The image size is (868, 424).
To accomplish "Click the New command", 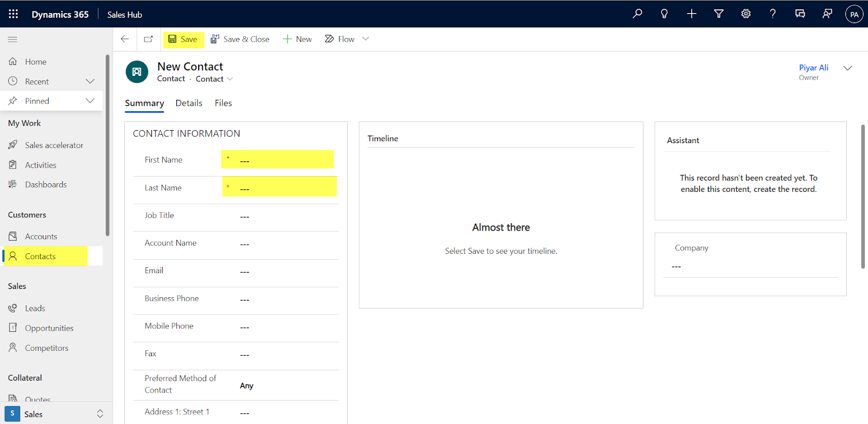I will tap(297, 39).
